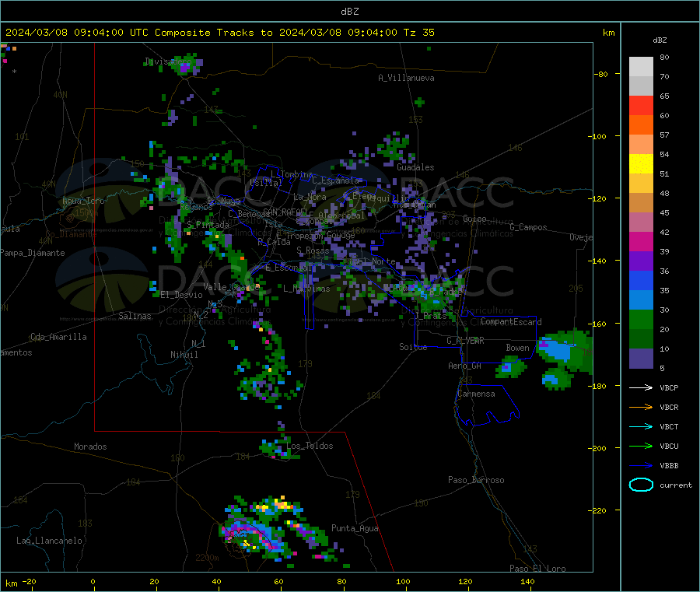The height and width of the screenshot is (592, 700).
Task: Click the Valle_Grande map label
Action: pyautogui.click(x=231, y=287)
